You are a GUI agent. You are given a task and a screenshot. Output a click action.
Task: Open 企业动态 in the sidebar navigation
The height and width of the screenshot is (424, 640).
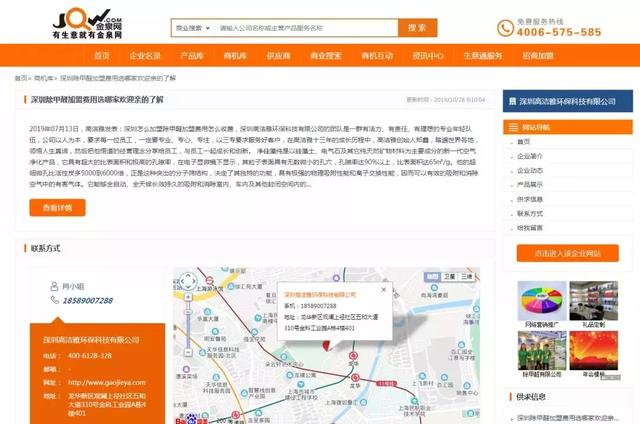point(530,171)
